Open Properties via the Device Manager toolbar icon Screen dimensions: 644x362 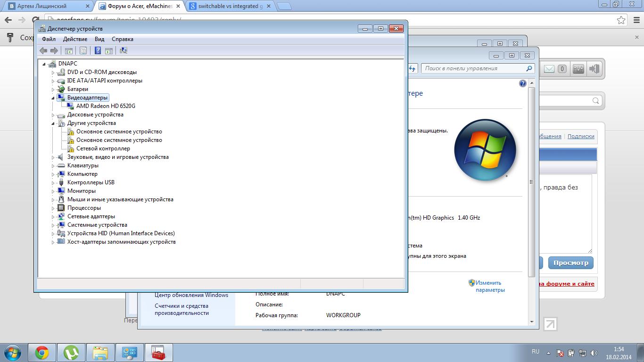click(83, 50)
